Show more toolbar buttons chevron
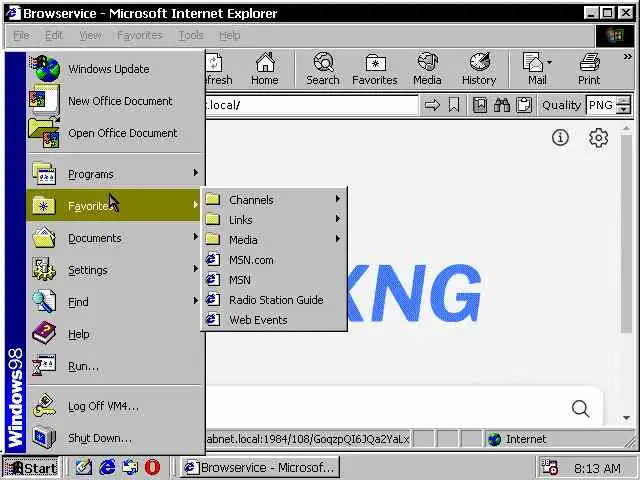 (x=627, y=57)
